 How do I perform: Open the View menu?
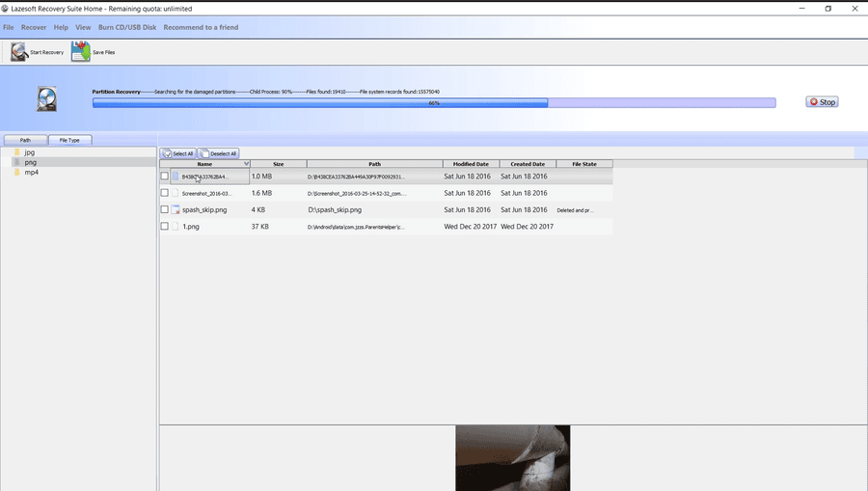click(x=83, y=27)
